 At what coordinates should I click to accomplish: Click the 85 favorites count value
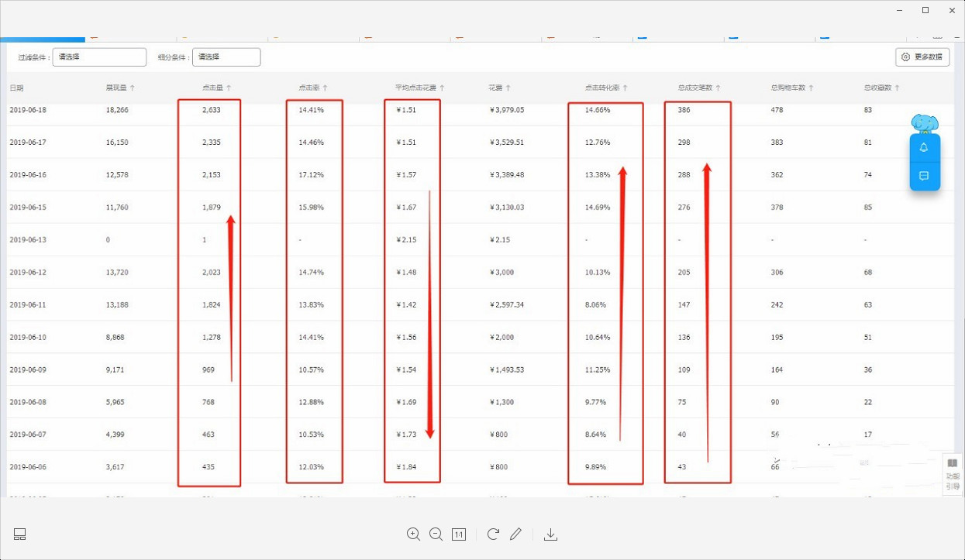pos(868,208)
